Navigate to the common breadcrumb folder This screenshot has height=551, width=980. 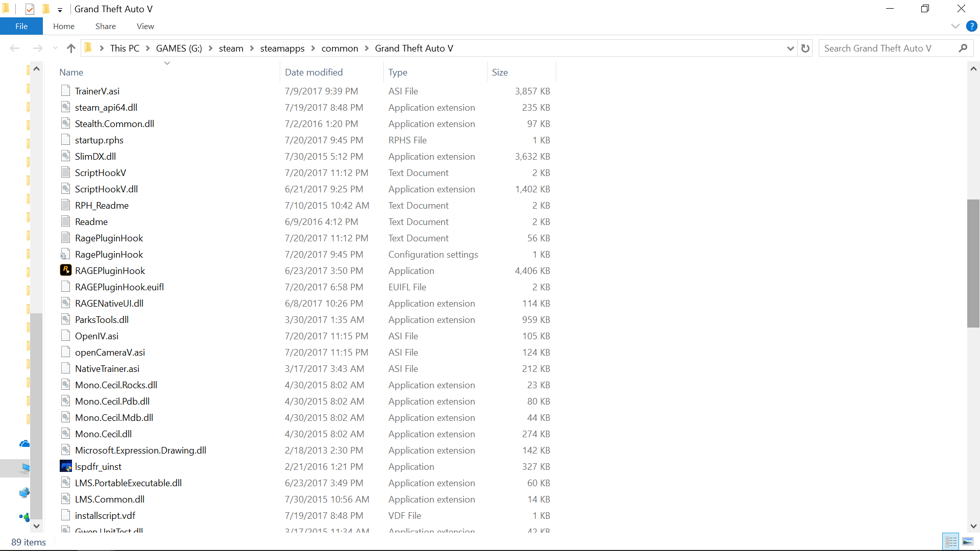339,48
